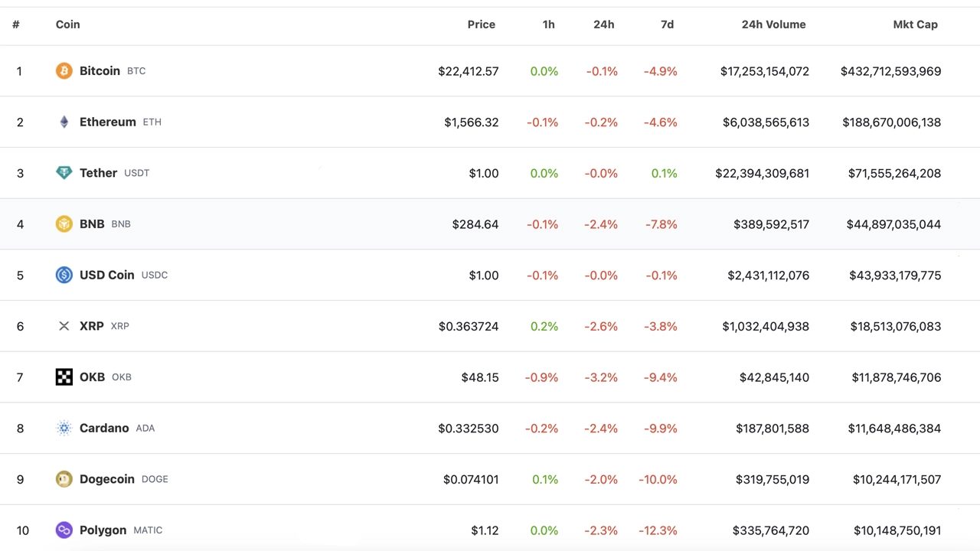Open the Bitcoin coin name link

100,70
